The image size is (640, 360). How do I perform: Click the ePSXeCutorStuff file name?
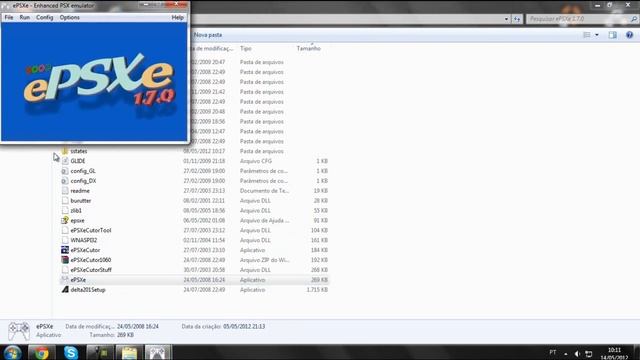point(91,270)
